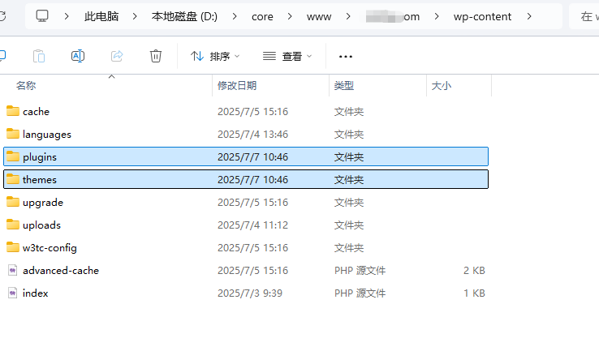Expand chevron after core breadcrumb
This screenshot has width=599, height=364.
[x=290, y=16]
